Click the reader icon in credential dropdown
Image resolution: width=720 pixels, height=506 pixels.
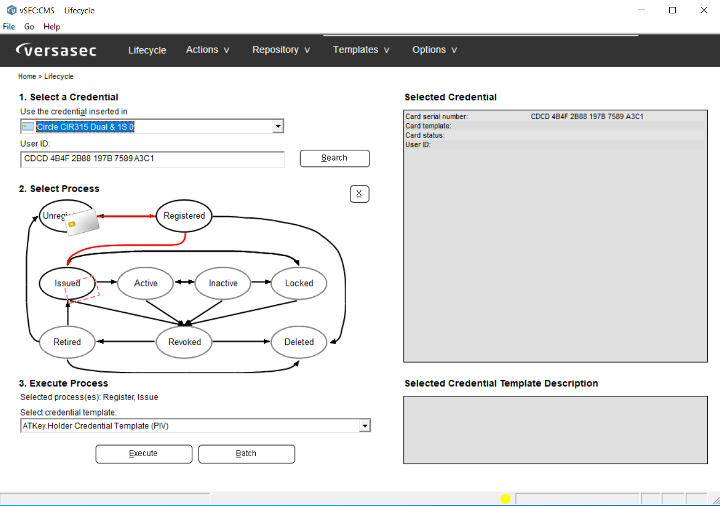tap(28, 126)
